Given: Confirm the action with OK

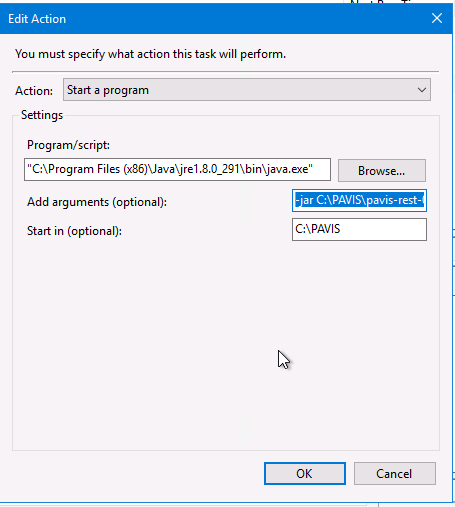Looking at the screenshot, I should pyautogui.click(x=305, y=473).
